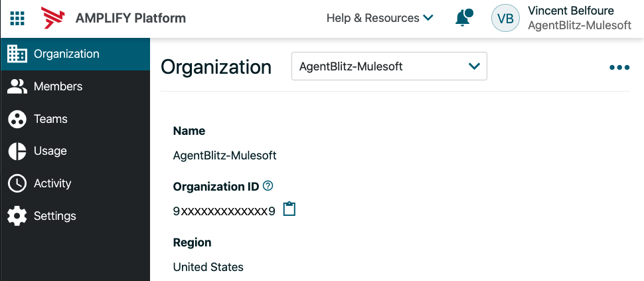Viewport: 644px width, 281px height.
Task: Click the Name field label
Action: [189, 131]
